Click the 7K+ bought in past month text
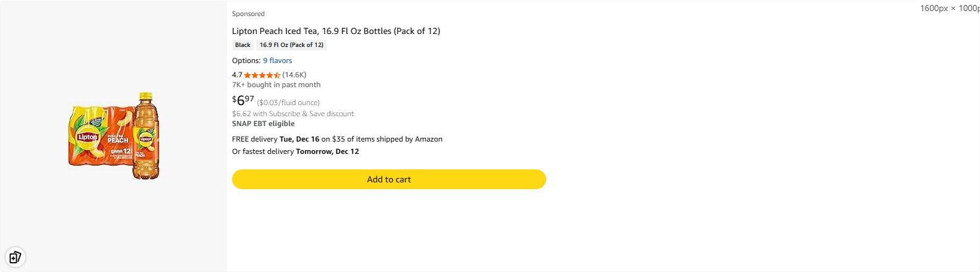This screenshot has width=980, height=272. point(276,85)
